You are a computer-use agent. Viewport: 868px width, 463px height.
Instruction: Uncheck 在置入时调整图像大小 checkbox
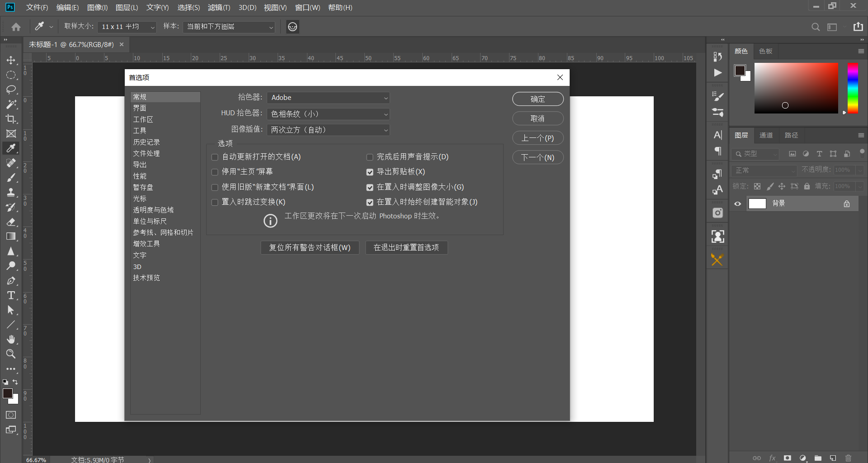pyautogui.click(x=370, y=187)
